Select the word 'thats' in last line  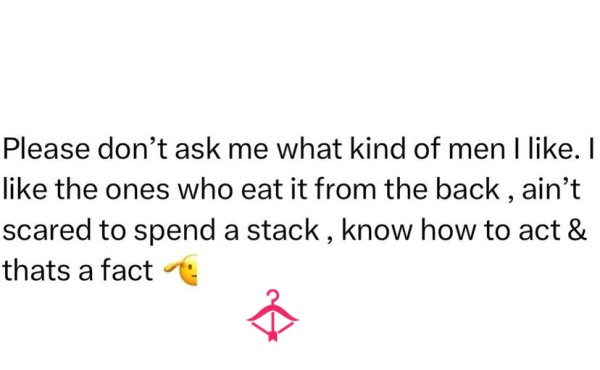tap(36, 270)
